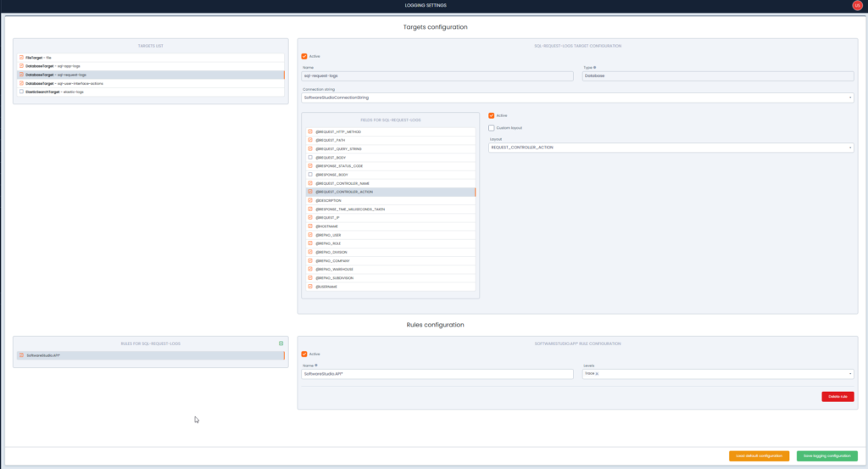Check the @REQUEST_BODY field checkbox

click(x=310, y=158)
